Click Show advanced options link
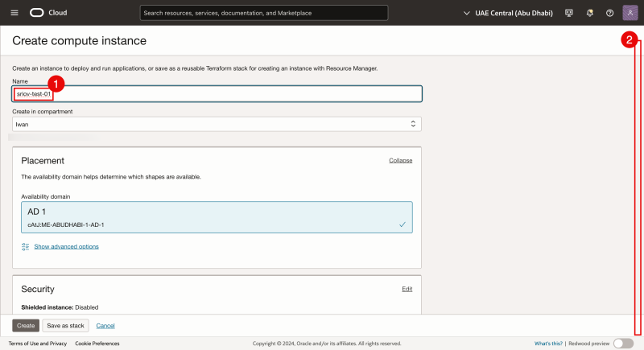The height and width of the screenshot is (350, 644). tap(66, 246)
